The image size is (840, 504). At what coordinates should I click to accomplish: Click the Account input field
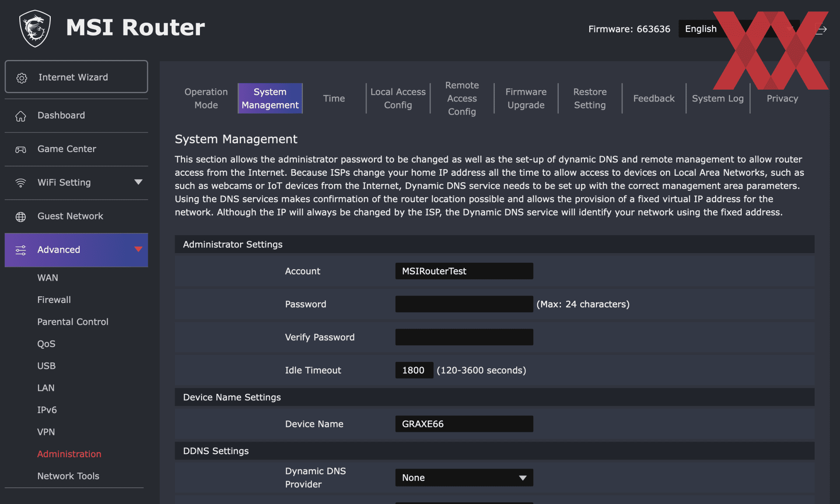pyautogui.click(x=464, y=271)
